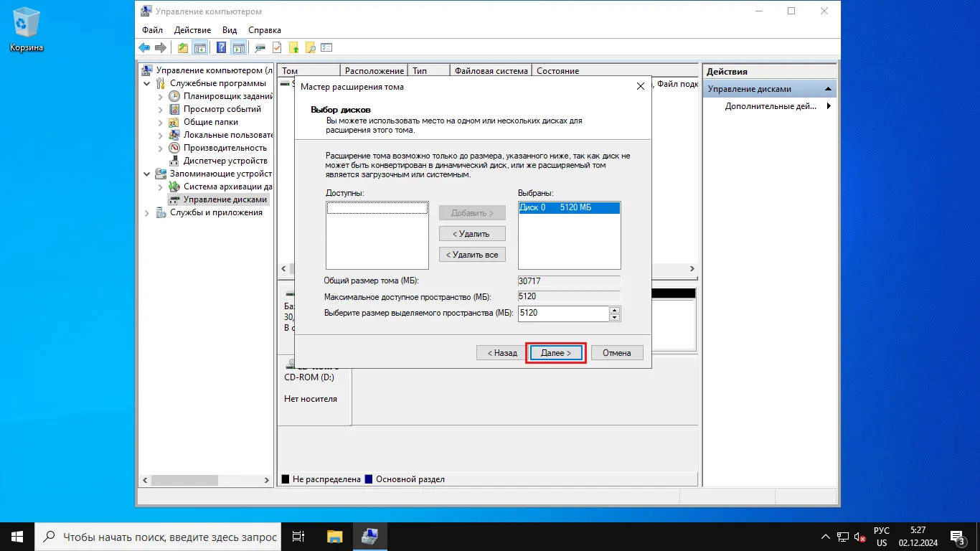The width and height of the screenshot is (980, 551).
Task: Increase the allocated space with the stepper arrow
Action: (616, 310)
